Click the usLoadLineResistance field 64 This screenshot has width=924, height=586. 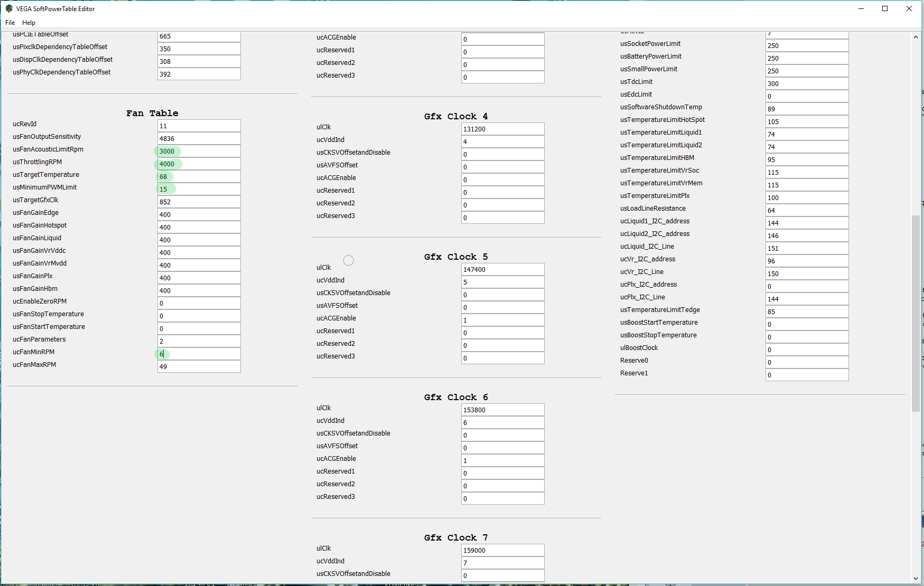(x=807, y=210)
